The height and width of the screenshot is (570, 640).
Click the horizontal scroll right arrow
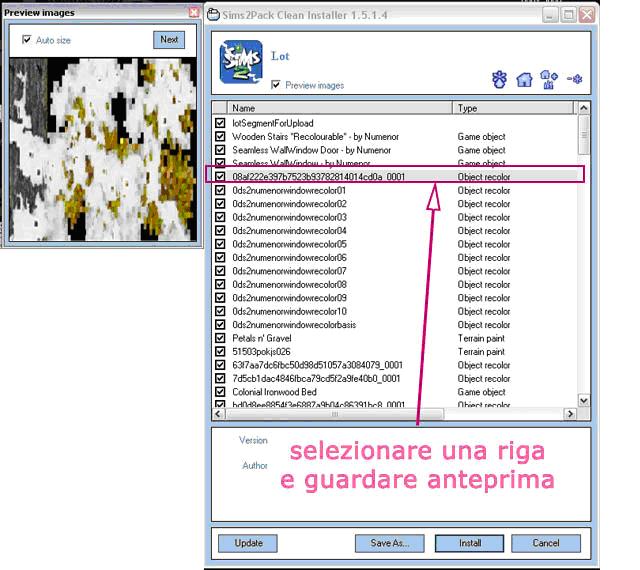[x=570, y=414]
